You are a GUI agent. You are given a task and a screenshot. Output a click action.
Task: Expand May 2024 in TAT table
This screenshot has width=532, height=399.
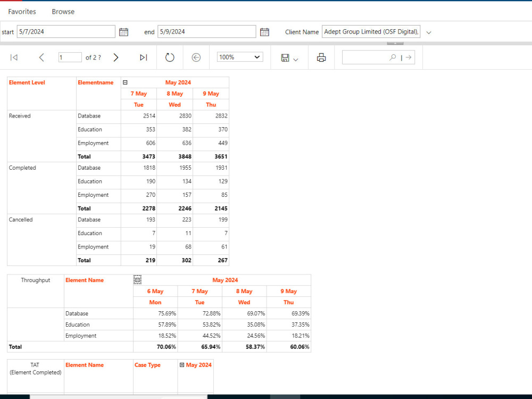(x=182, y=365)
